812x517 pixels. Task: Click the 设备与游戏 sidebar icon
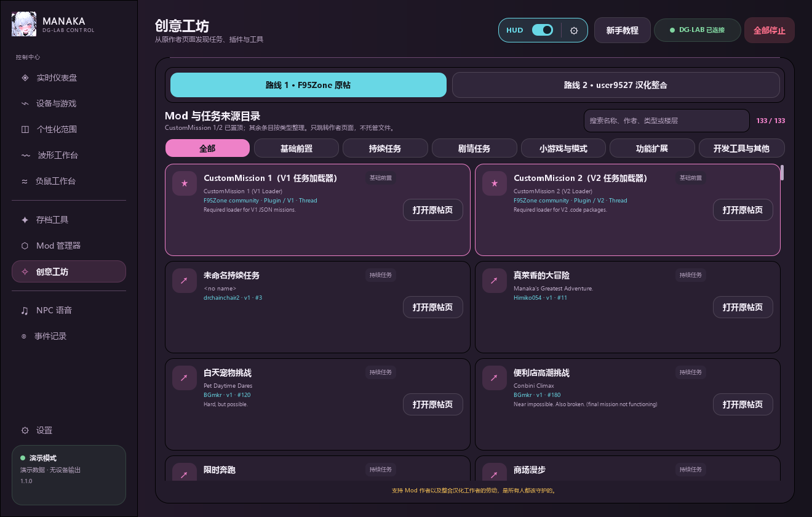[x=25, y=103]
